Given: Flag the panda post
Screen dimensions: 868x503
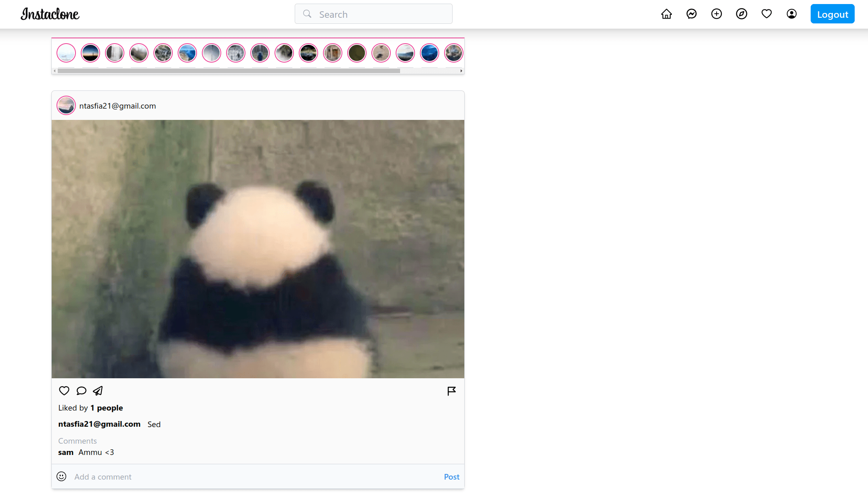Looking at the screenshot, I should (451, 391).
